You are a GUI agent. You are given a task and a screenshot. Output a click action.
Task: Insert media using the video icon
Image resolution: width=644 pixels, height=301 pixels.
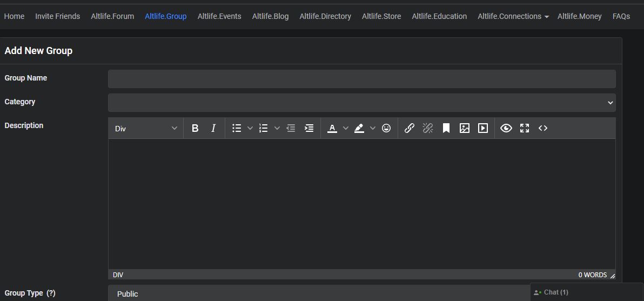tap(483, 128)
